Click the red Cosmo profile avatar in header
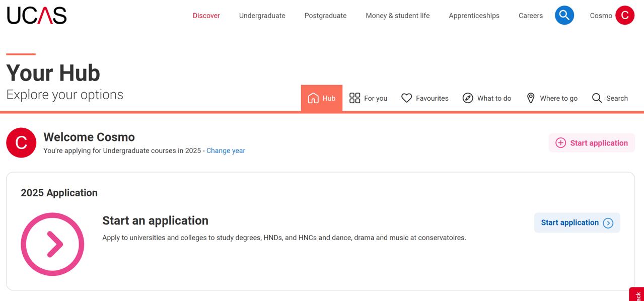 click(x=625, y=16)
